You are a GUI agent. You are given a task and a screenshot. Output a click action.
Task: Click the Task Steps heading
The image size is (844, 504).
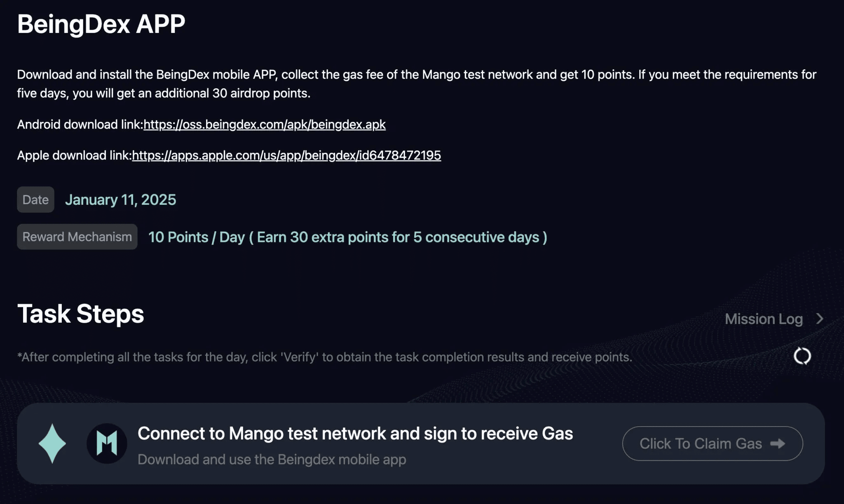pos(81,314)
